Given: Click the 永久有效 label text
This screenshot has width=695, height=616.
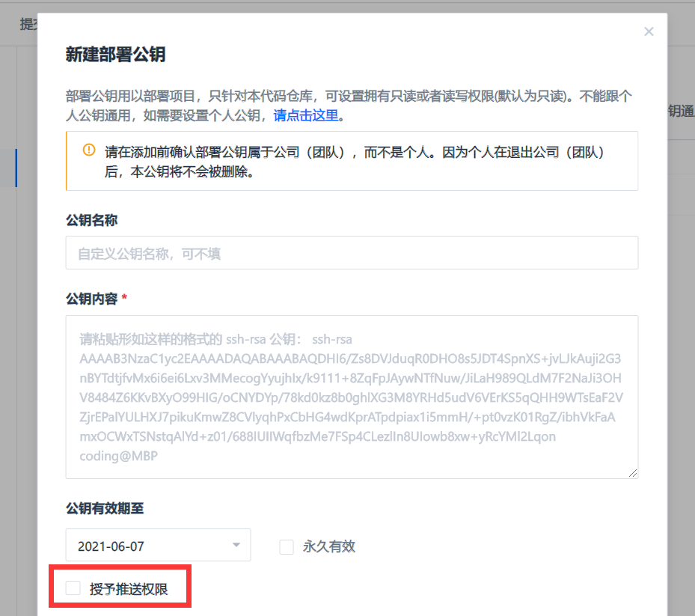Looking at the screenshot, I should coord(328,547).
